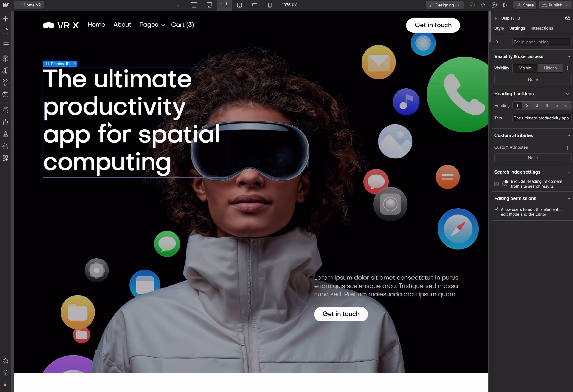The width and height of the screenshot is (573, 392).
Task: Open the Components cube panel
Action: point(6,59)
